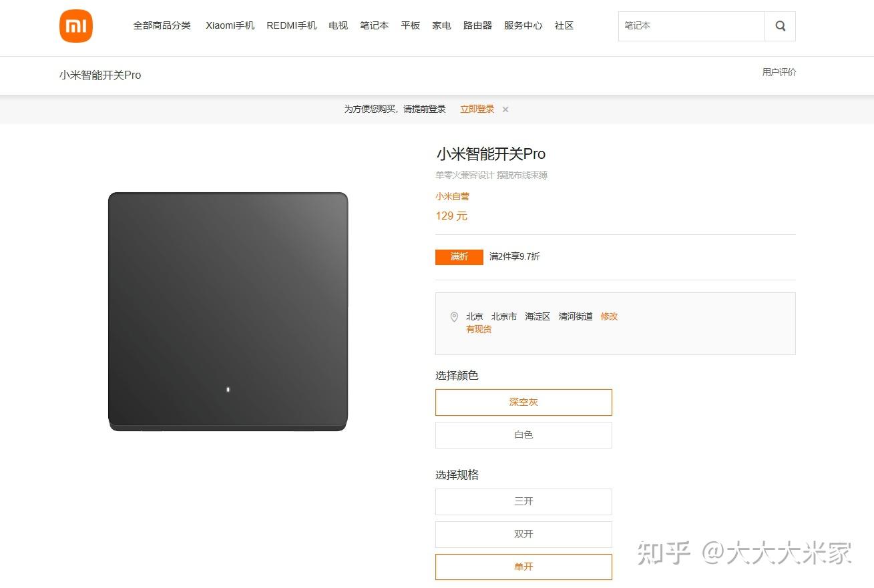Go to 家电 category
The height and width of the screenshot is (588, 874).
point(441,25)
